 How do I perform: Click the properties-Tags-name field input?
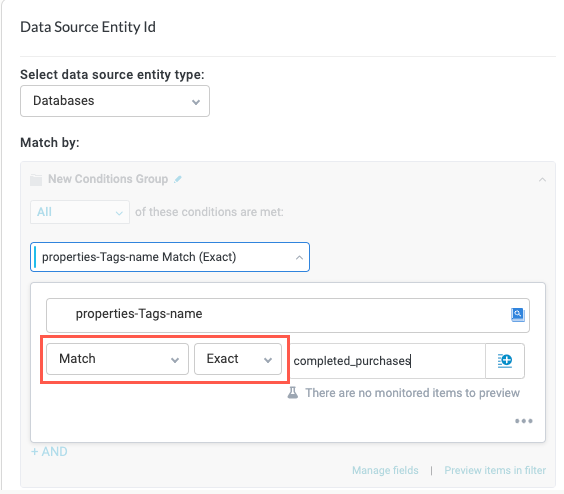point(288,315)
